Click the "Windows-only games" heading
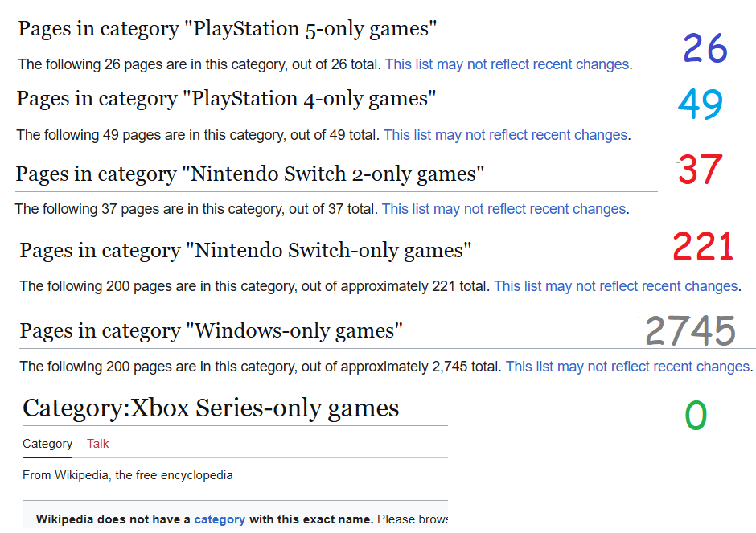 pos(212,331)
